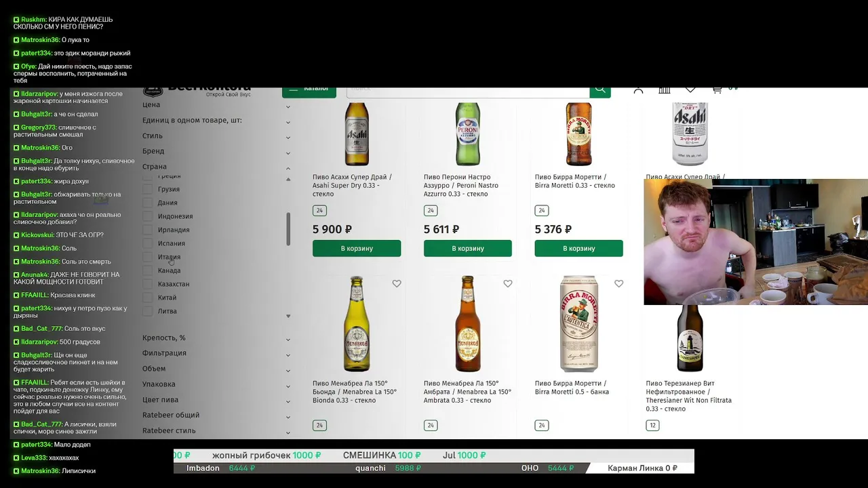Open Бирра Моретти 0.5 банка link
The width and height of the screenshot is (868, 488).
coord(572,388)
